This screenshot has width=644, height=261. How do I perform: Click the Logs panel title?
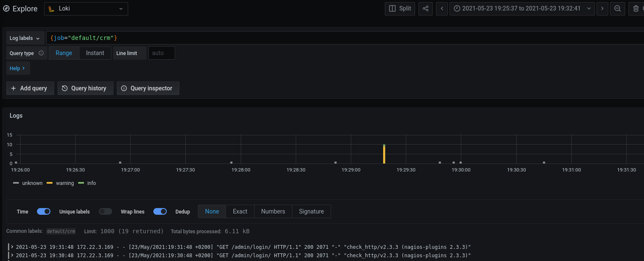pos(16,116)
